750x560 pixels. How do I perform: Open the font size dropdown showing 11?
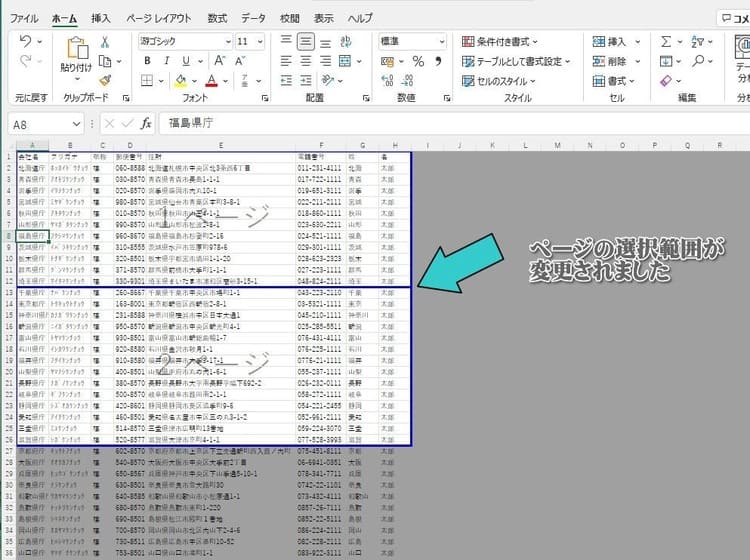click(x=260, y=42)
